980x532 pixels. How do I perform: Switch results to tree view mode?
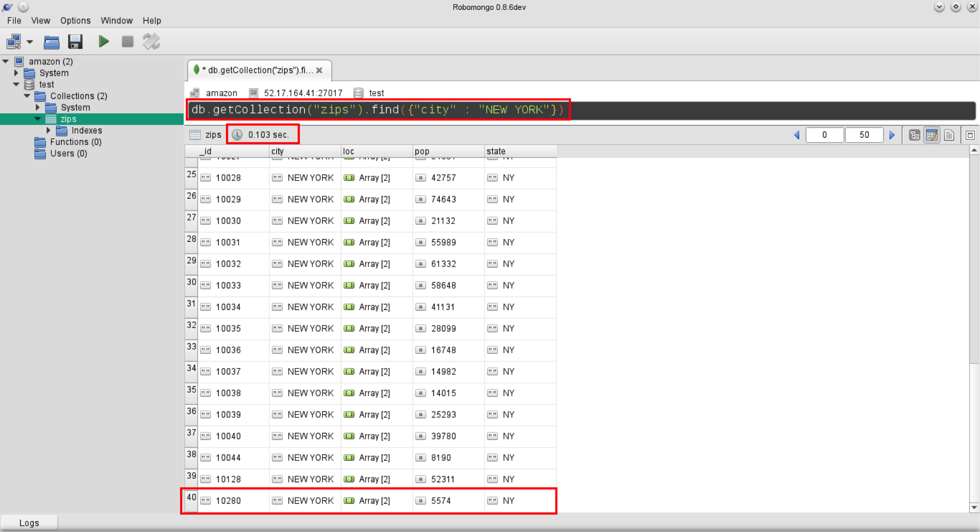[x=914, y=135]
